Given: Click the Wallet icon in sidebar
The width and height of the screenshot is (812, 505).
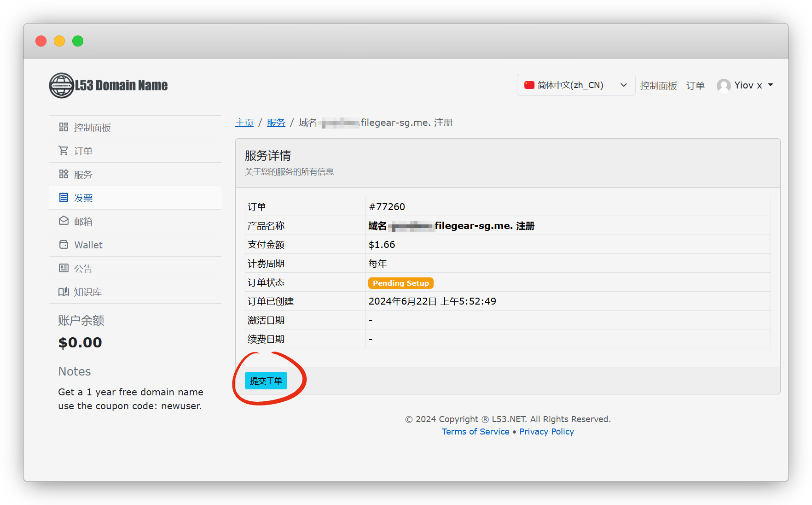Looking at the screenshot, I should click(64, 245).
